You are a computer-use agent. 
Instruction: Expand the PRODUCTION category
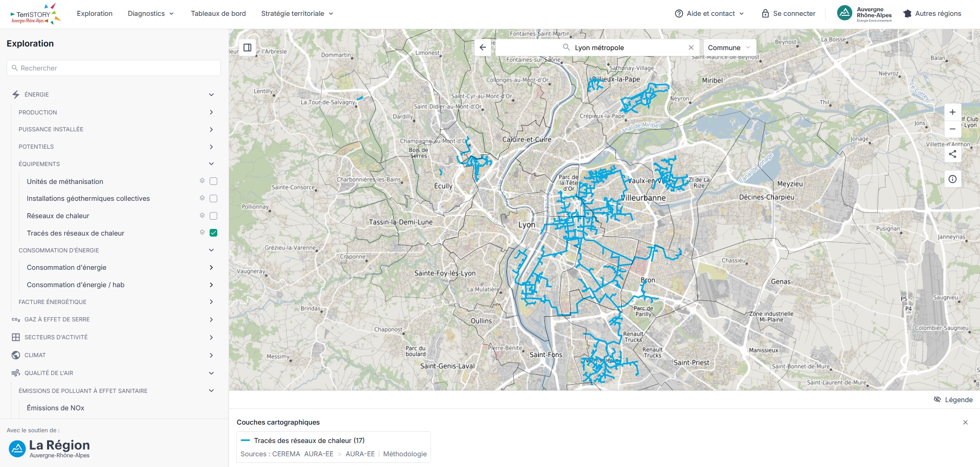point(116,112)
